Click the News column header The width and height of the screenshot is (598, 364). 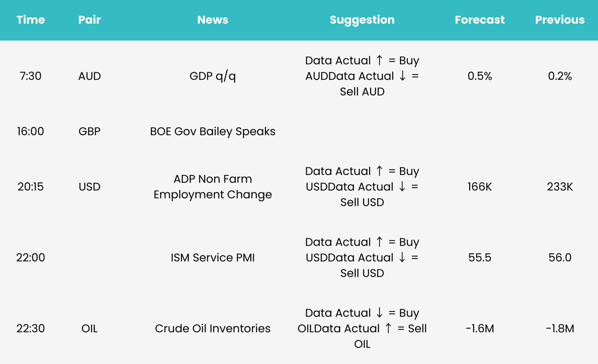tap(213, 20)
